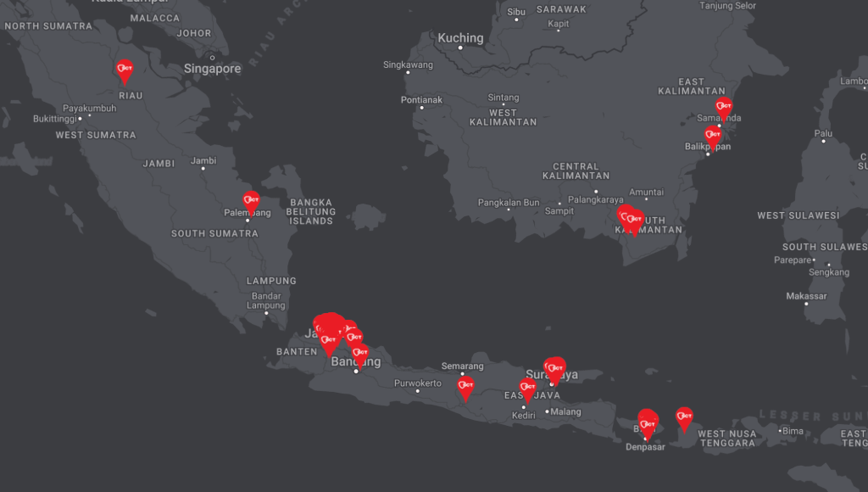Click the Singapore city label
The image size is (868, 492).
pyautogui.click(x=213, y=69)
